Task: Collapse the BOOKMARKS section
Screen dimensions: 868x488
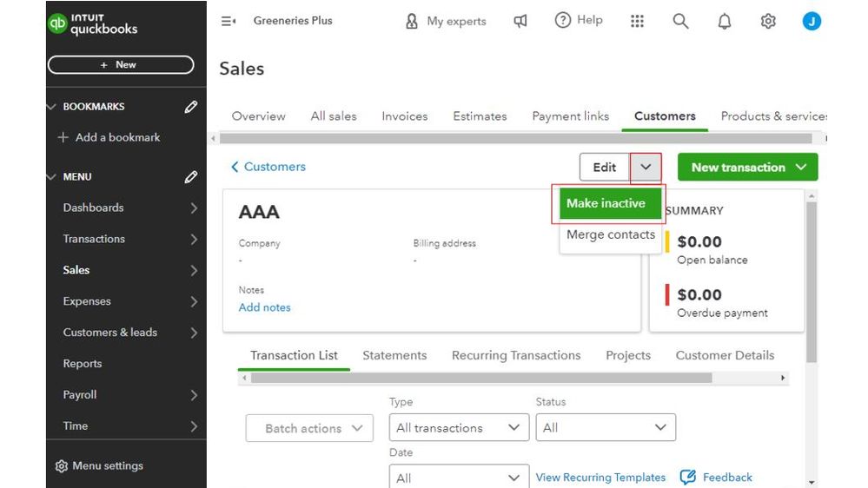Action: pos(51,107)
